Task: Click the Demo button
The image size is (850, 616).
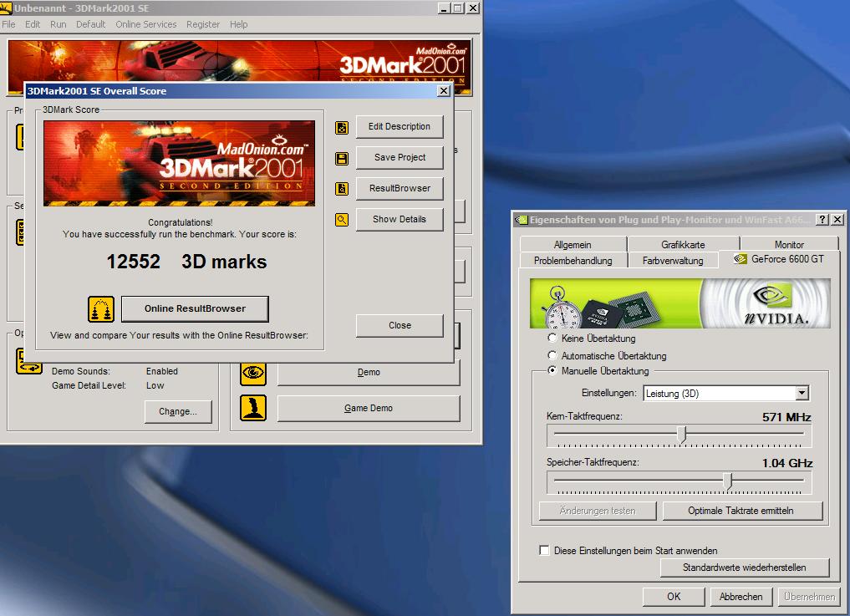Action: (369, 373)
